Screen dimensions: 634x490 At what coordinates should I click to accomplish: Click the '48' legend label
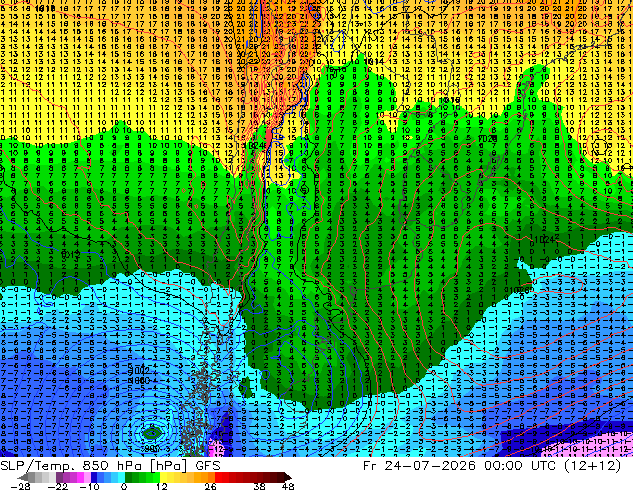click(x=287, y=486)
